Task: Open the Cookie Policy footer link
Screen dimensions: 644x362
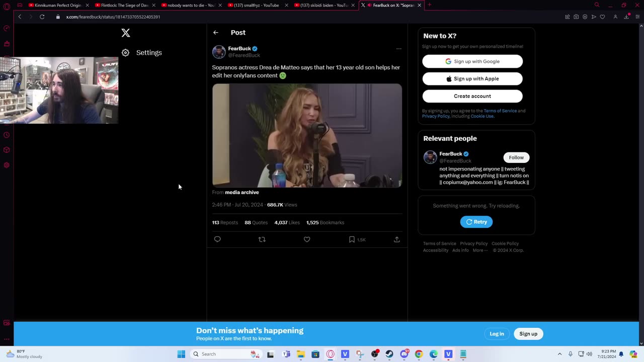Action: (x=505, y=244)
